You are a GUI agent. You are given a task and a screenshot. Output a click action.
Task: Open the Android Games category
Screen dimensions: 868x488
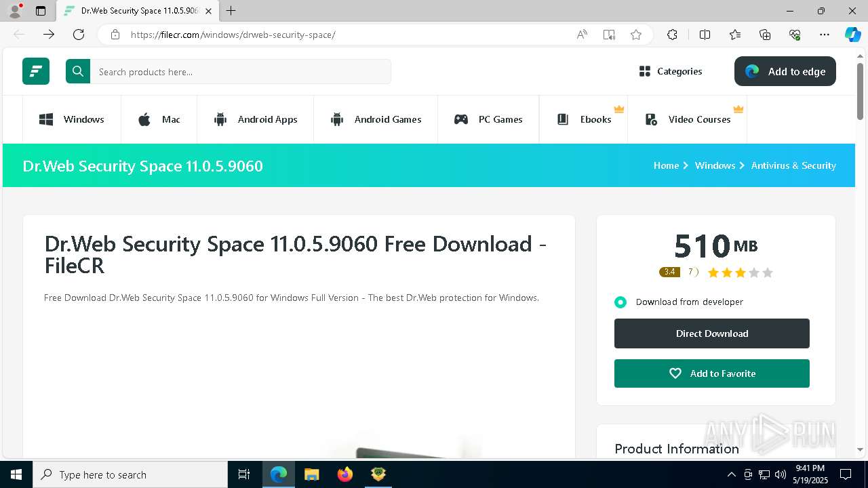(376, 119)
